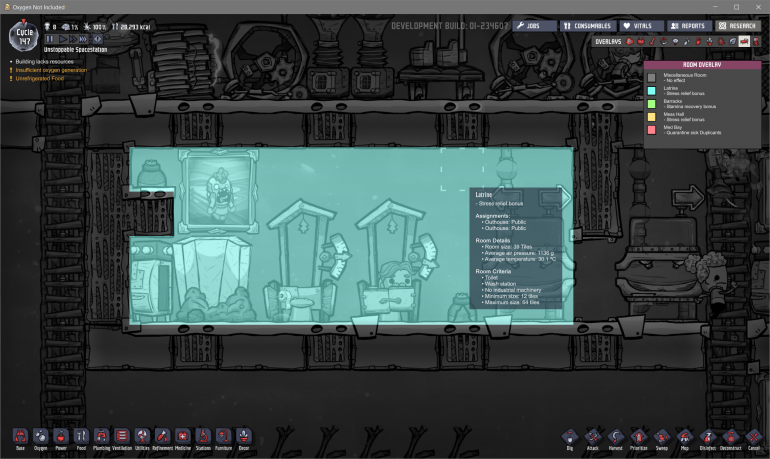Image resolution: width=770 pixels, height=459 pixels.
Task: Toggle the active Room overlay button
Action: [x=744, y=42]
